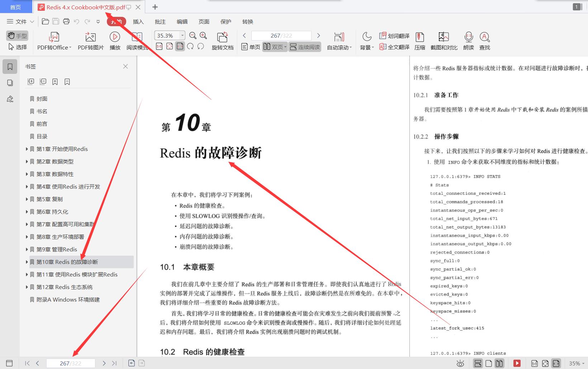588x369 pixels.
Task: Rotate page counterclockwise icon
Action: [x=201, y=46]
